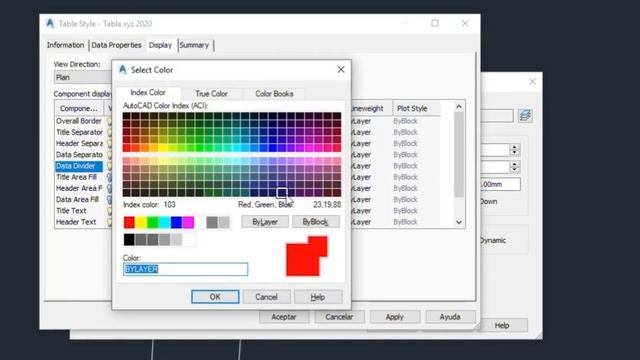
Task: Select the Data Divider component row
Action: pos(79,166)
